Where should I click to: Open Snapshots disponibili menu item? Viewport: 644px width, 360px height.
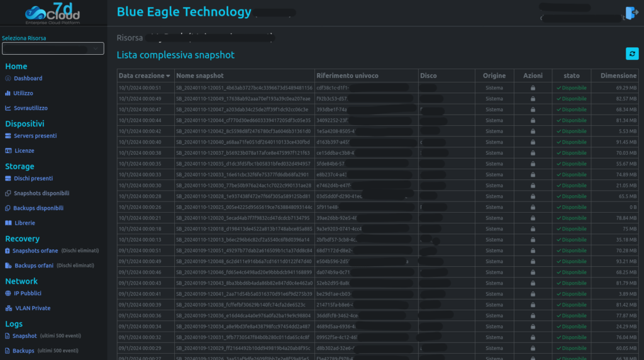coord(42,193)
